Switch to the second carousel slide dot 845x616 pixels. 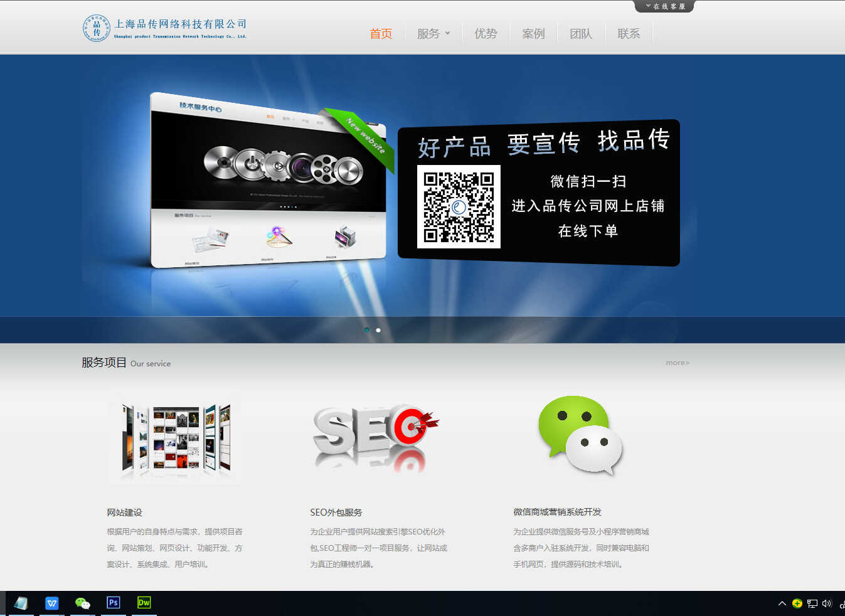378,329
